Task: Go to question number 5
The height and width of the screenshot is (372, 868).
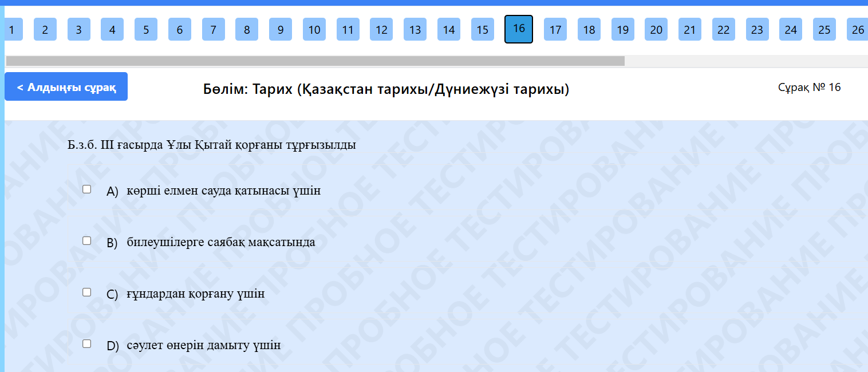Action: point(146,29)
